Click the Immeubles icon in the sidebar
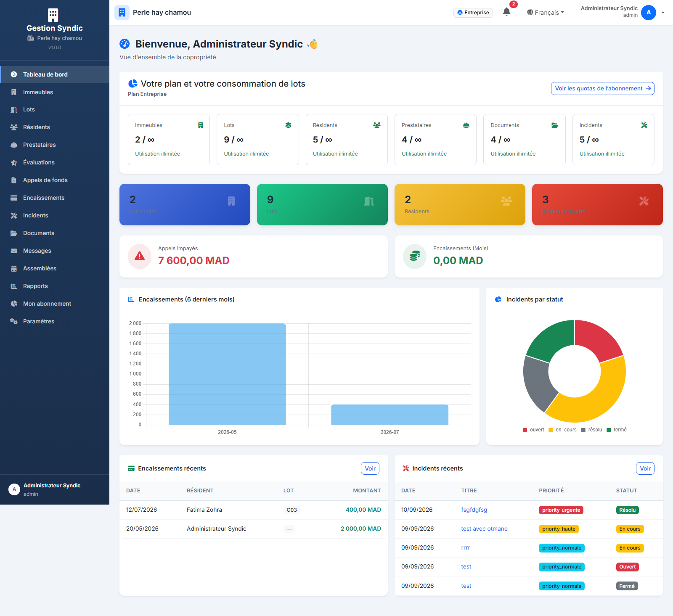The height and width of the screenshot is (616, 673). click(14, 92)
